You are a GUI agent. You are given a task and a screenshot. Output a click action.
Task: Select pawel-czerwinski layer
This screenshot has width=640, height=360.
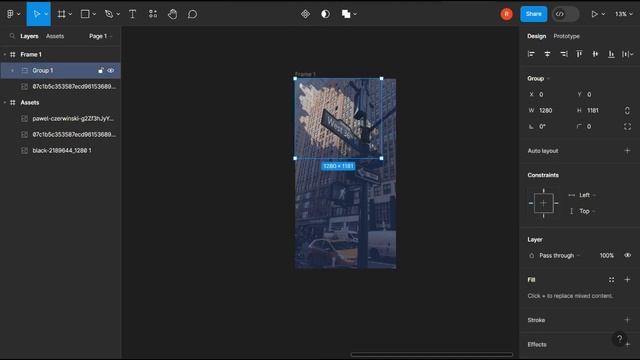click(60, 118)
